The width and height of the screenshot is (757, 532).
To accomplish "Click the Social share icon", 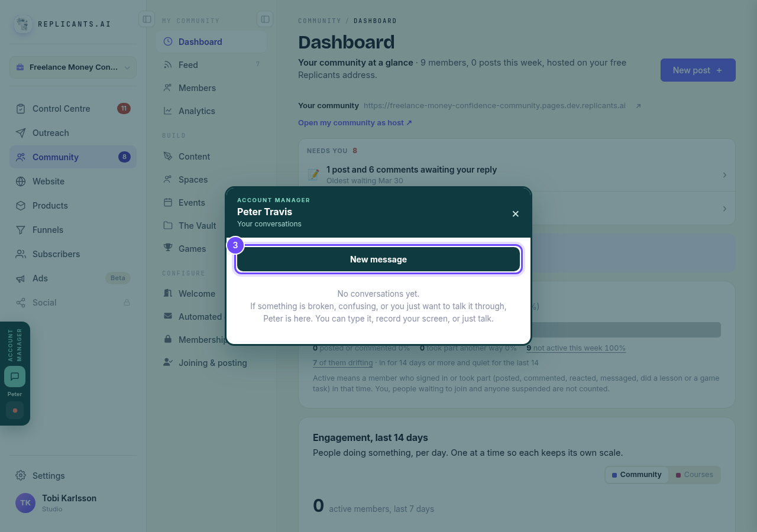I will pyautogui.click(x=21, y=303).
